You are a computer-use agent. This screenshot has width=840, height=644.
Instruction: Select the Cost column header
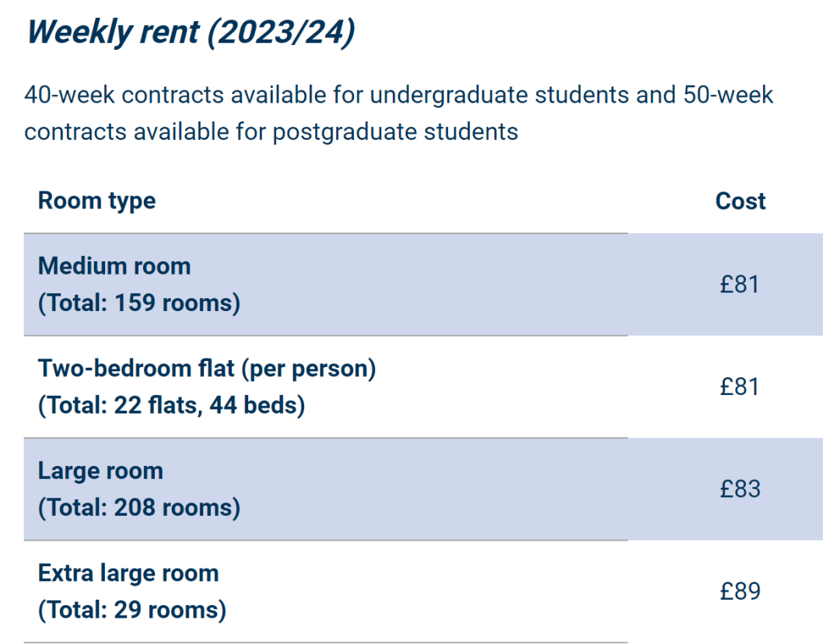(x=740, y=201)
